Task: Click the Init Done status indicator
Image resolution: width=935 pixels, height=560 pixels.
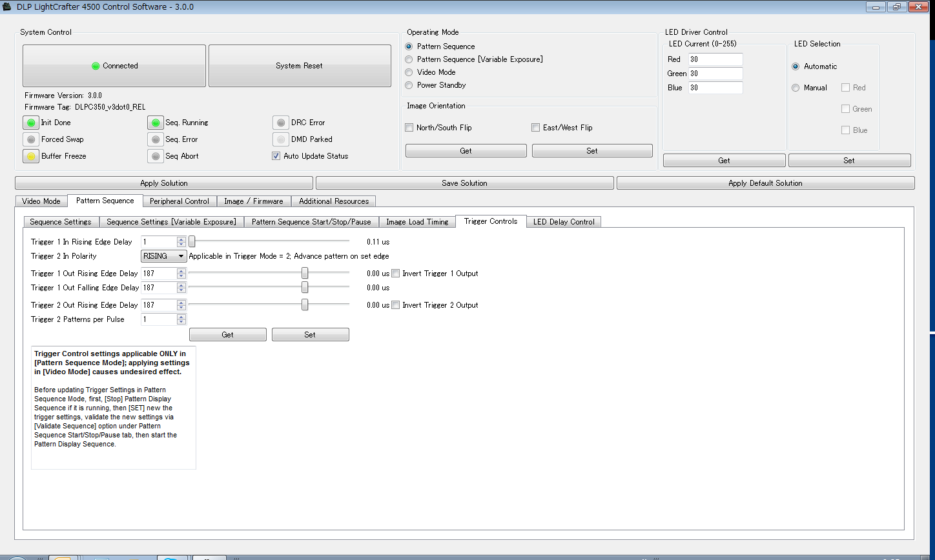Action: (30, 123)
